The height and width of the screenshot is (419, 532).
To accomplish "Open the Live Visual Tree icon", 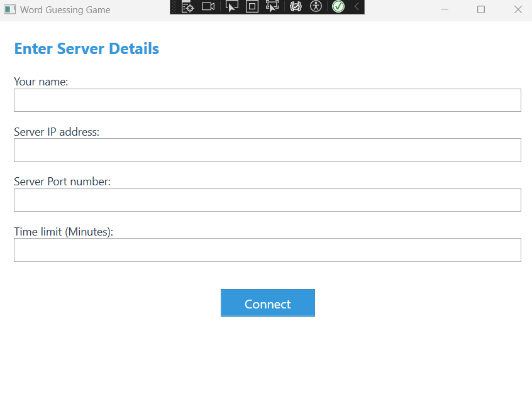I will (x=187, y=7).
